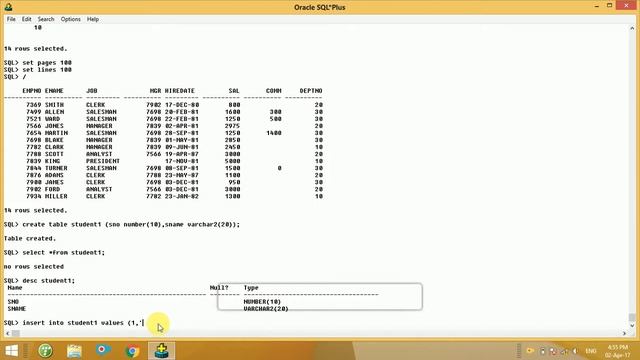Click employee number 7369
The height and width of the screenshot is (360, 640).
[x=33, y=105]
